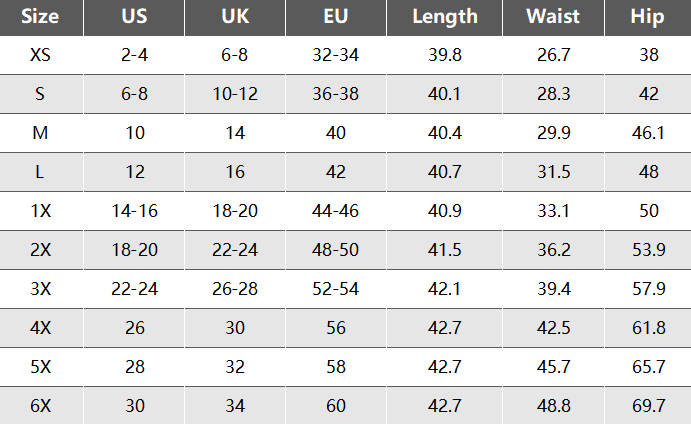Click the Waist column header

[553, 17]
